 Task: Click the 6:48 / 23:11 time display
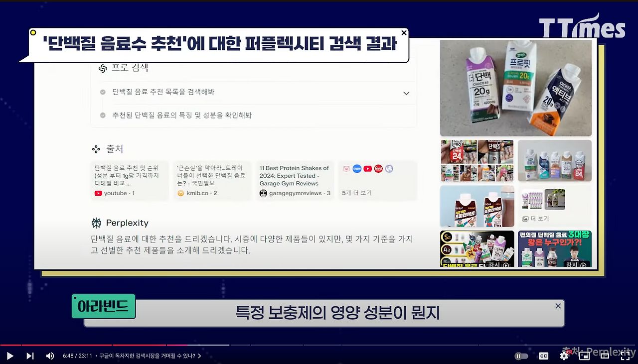pyautogui.click(x=77, y=356)
